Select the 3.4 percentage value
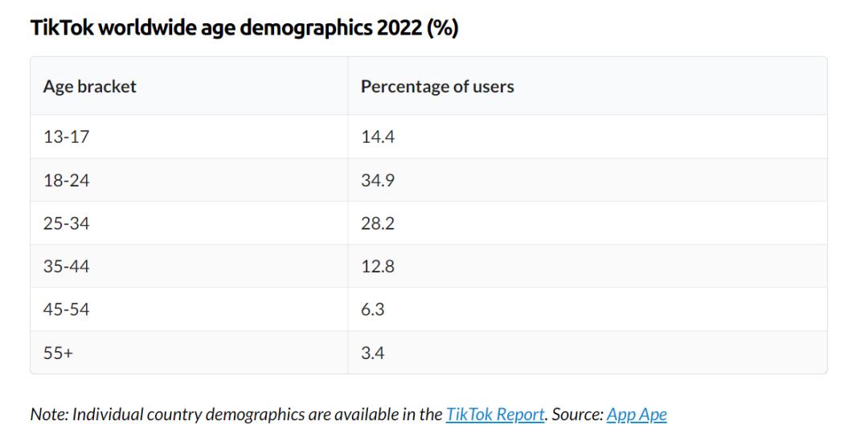 pyautogui.click(x=373, y=353)
